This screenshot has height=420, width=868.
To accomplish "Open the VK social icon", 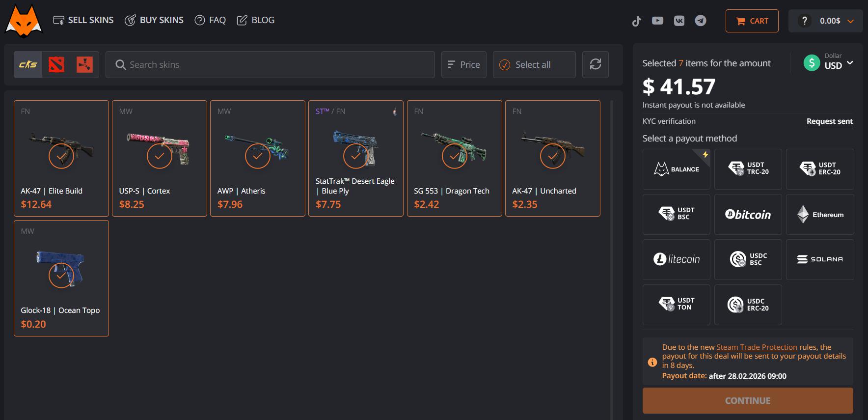I will [x=679, y=21].
